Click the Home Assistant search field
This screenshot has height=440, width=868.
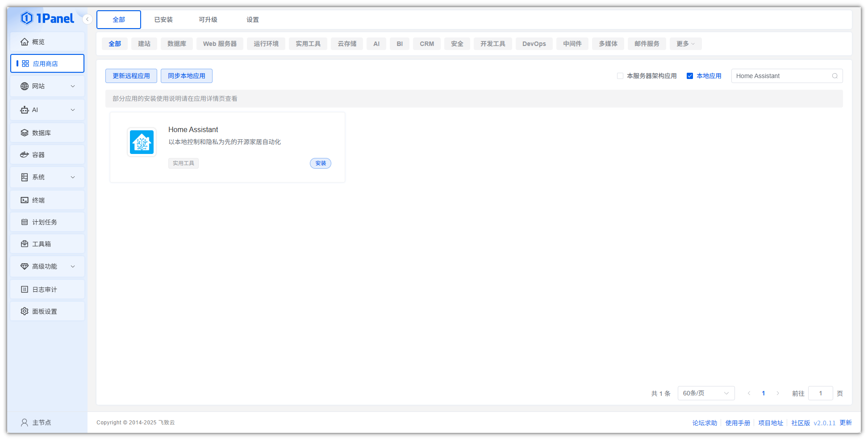781,76
